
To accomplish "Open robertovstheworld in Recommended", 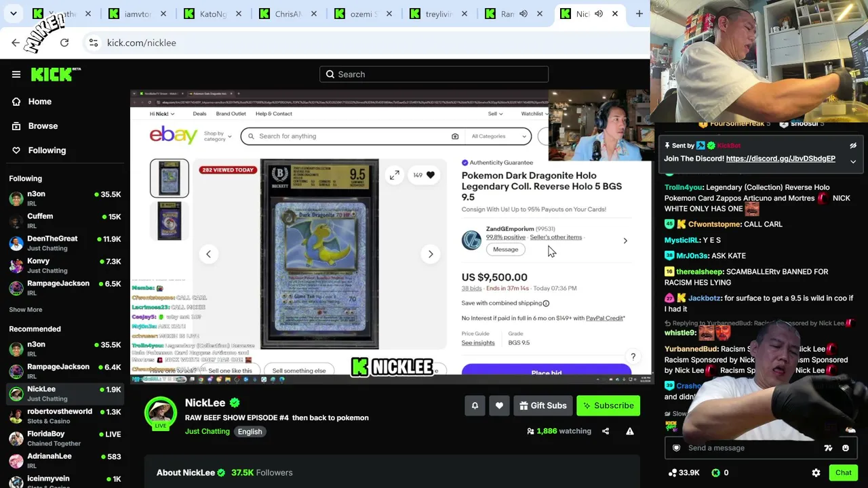I will [65, 416].
